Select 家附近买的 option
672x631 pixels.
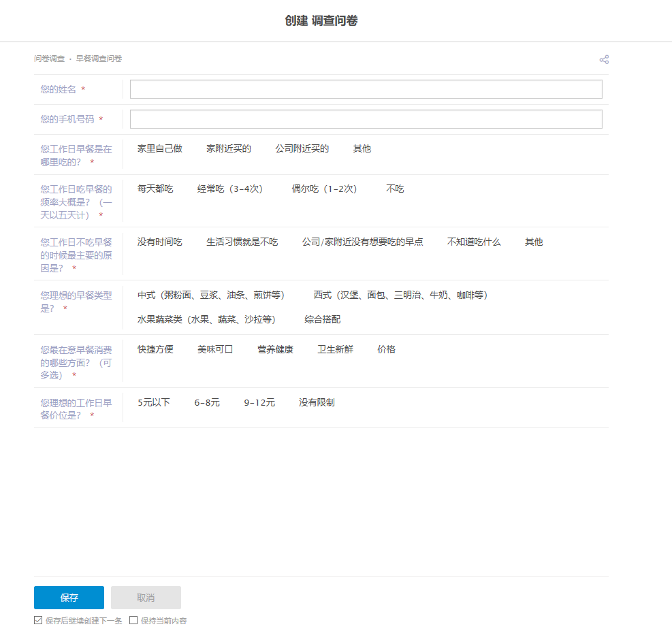pos(229,148)
